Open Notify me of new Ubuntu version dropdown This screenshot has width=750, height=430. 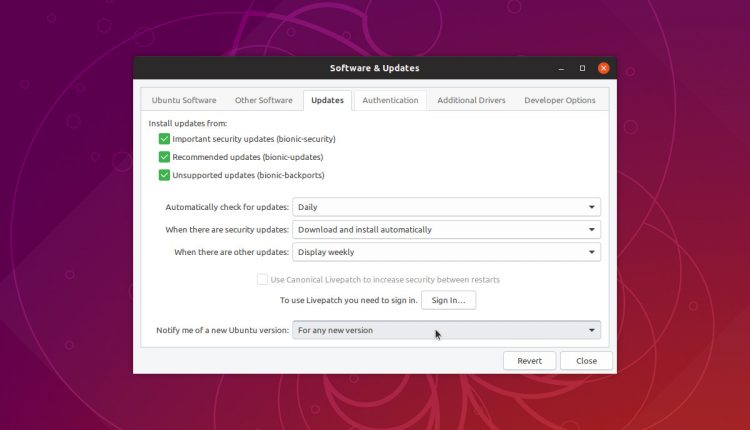pos(446,330)
